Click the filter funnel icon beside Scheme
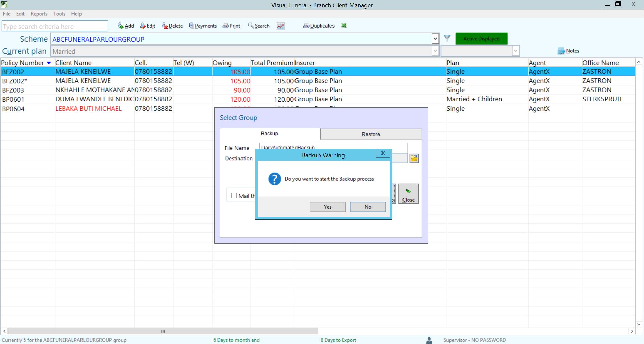This screenshot has width=644, height=344. 447,38
